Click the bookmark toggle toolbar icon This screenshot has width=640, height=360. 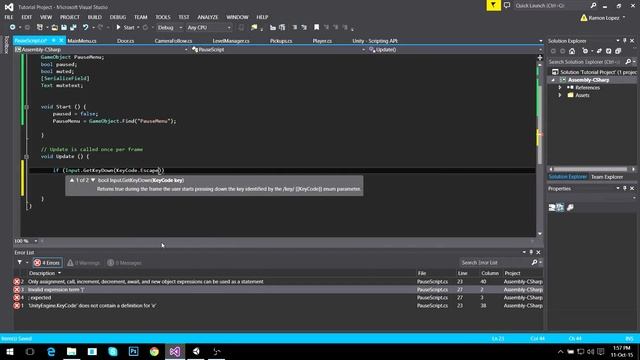[x=316, y=27]
